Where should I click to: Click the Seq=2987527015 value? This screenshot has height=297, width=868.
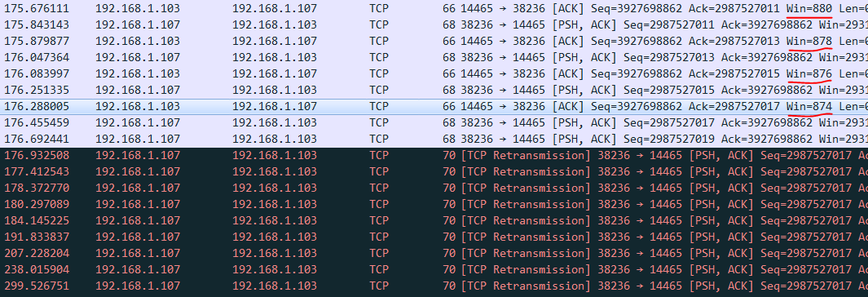(669, 90)
